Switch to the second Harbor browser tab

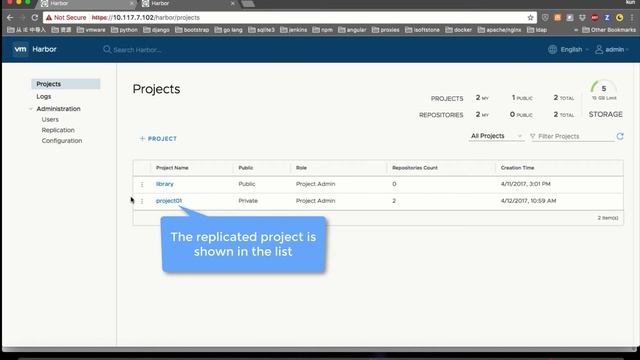coord(188,4)
